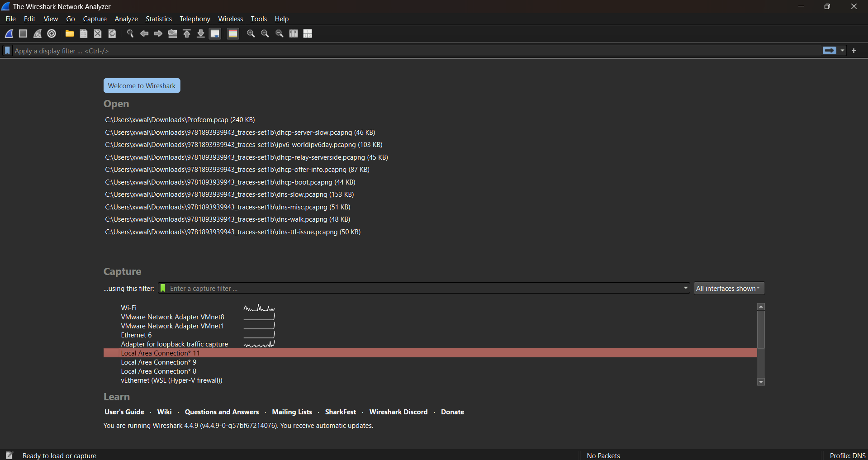Image resolution: width=868 pixels, height=460 pixels.
Task: Click interface list scrollbar down arrow
Action: [x=761, y=382]
